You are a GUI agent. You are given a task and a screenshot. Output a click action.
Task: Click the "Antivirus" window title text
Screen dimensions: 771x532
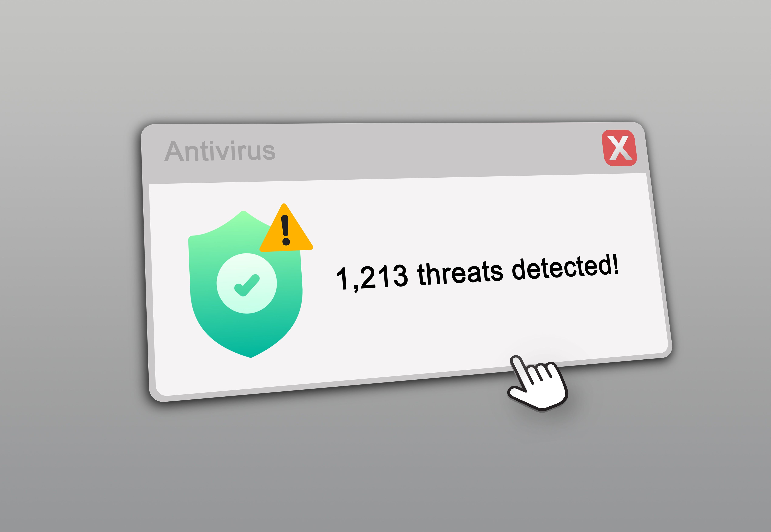220,151
